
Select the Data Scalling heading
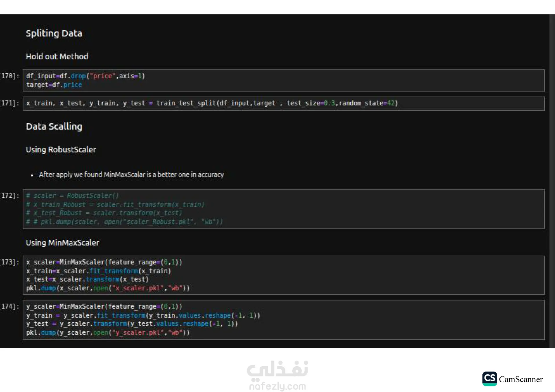coord(54,127)
